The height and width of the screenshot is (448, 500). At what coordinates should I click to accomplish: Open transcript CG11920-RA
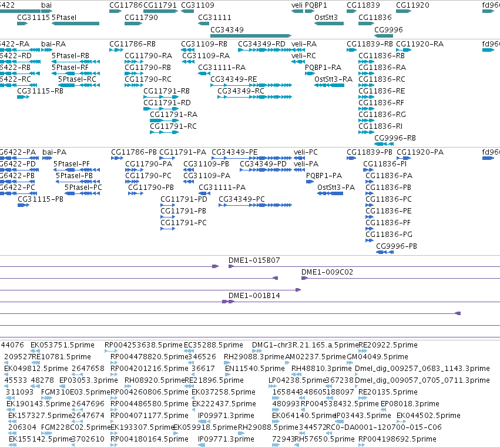click(x=420, y=44)
